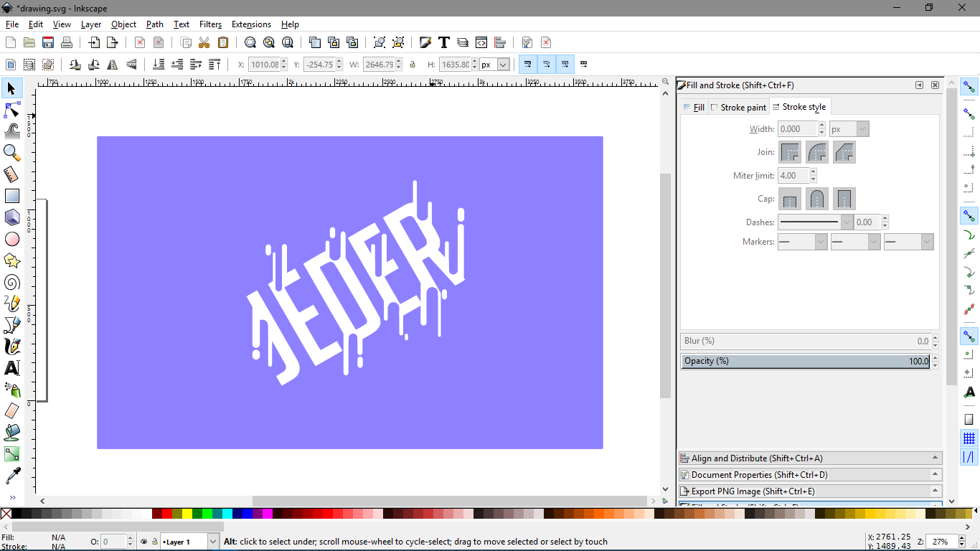Image resolution: width=980 pixels, height=551 pixels.
Task: Select the Node editing tool
Action: coord(12,110)
